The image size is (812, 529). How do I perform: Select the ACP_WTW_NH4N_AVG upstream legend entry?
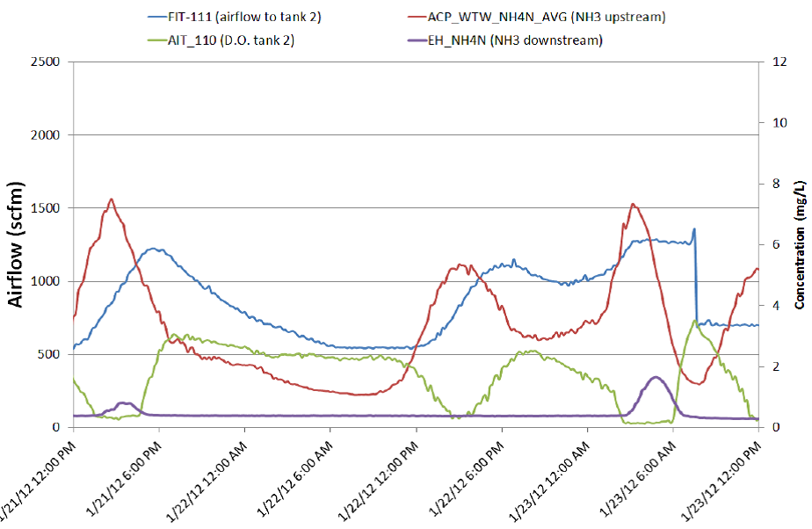tap(536, 17)
